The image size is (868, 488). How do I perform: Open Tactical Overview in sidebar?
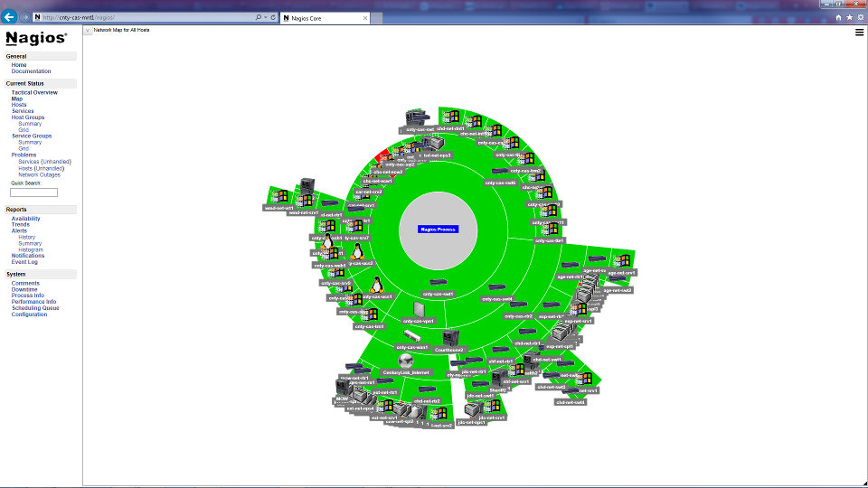point(34,92)
